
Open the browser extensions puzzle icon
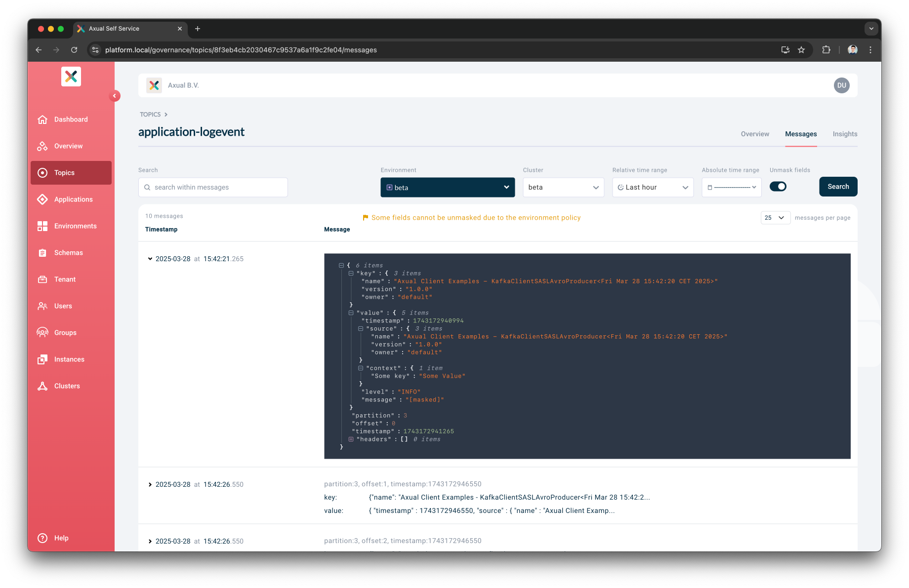click(x=826, y=50)
